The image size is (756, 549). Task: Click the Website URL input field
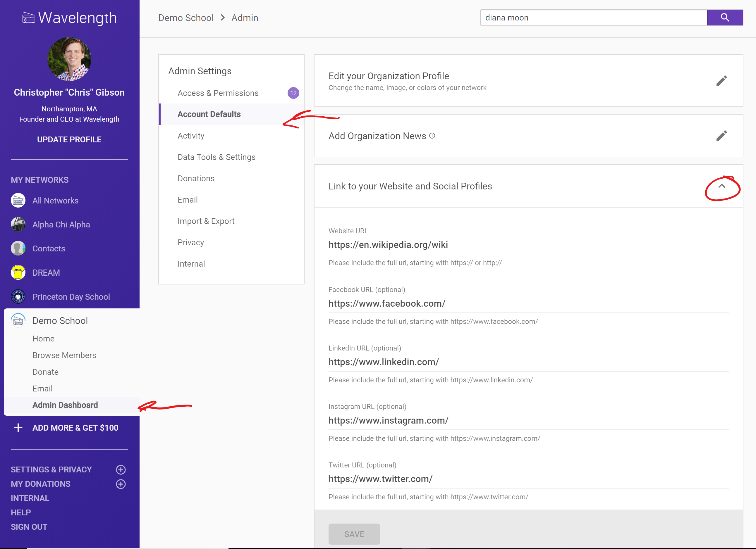pyautogui.click(x=528, y=245)
